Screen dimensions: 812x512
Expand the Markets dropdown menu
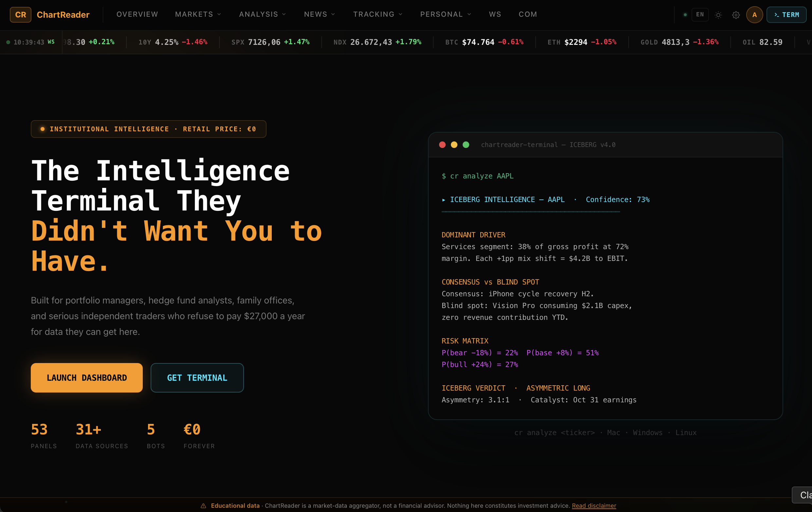coord(198,14)
